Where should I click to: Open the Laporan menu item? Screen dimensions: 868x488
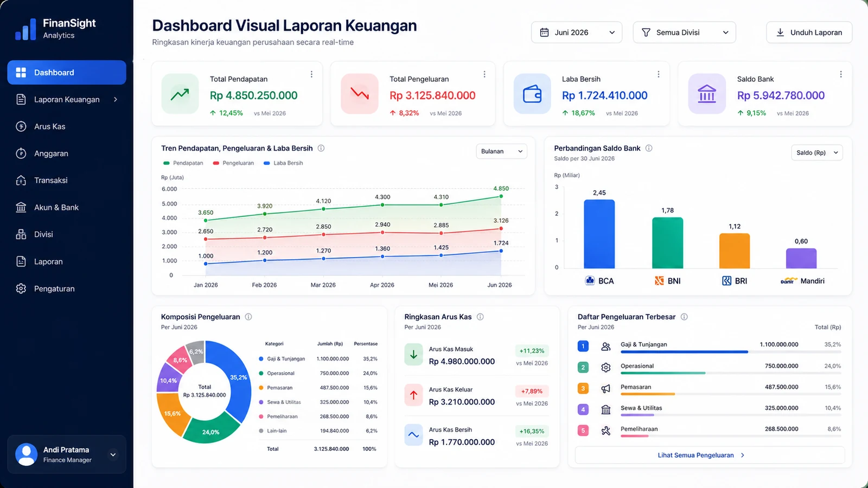tap(67, 261)
